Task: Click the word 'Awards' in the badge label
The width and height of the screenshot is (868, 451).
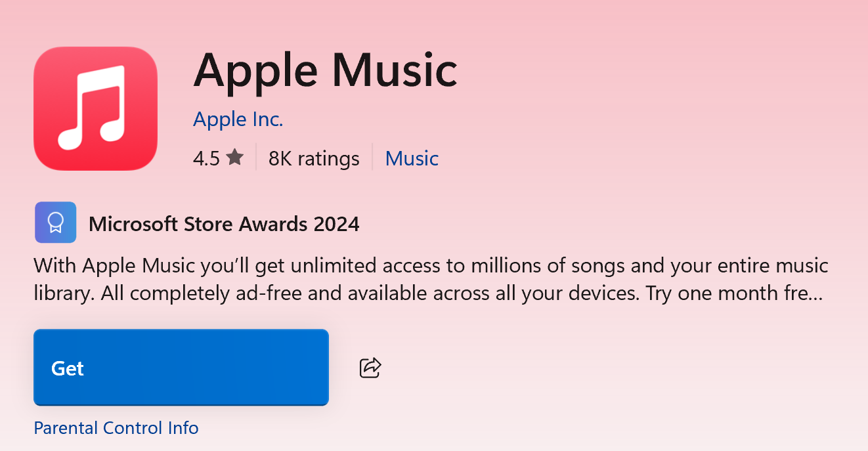Action: pyautogui.click(x=273, y=224)
